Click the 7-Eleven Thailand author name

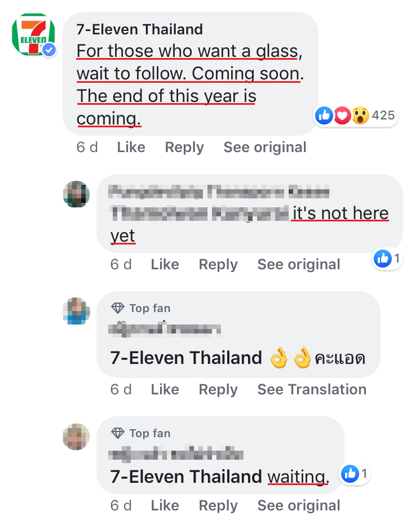(139, 29)
